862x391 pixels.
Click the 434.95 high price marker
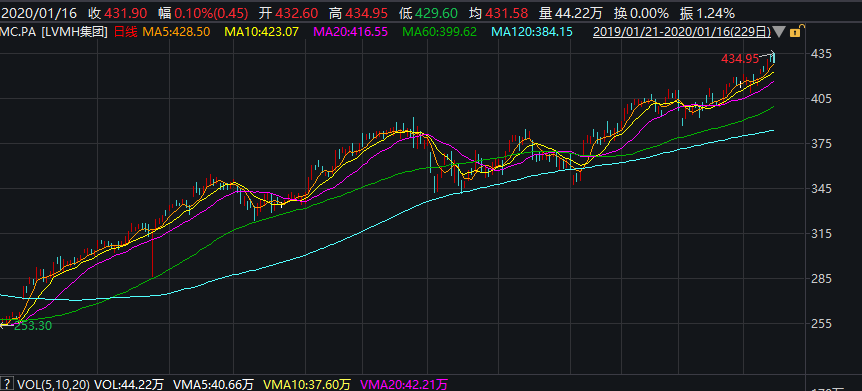point(740,58)
